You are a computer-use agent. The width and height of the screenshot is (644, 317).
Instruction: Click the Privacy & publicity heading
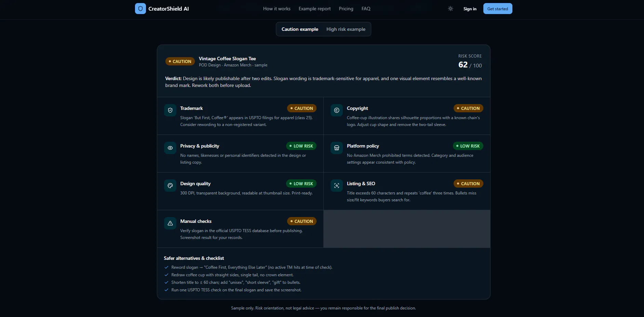(x=200, y=146)
